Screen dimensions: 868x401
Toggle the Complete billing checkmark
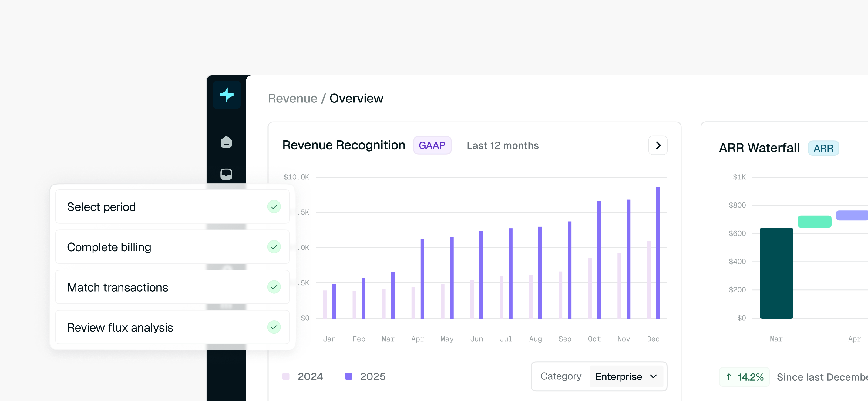point(274,247)
